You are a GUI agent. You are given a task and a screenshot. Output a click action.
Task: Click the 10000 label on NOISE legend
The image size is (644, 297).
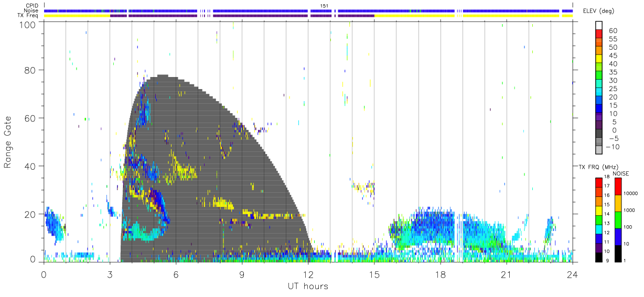tap(630, 193)
